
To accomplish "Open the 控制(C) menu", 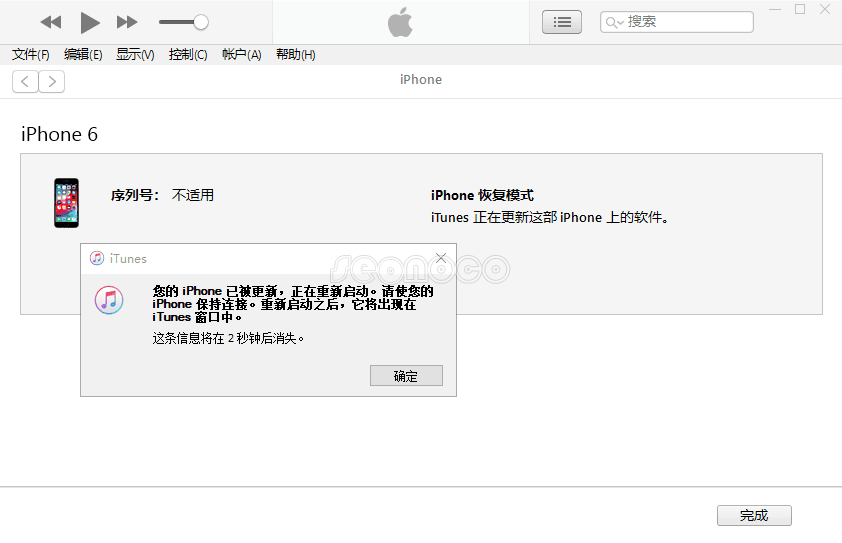I will (x=188, y=55).
